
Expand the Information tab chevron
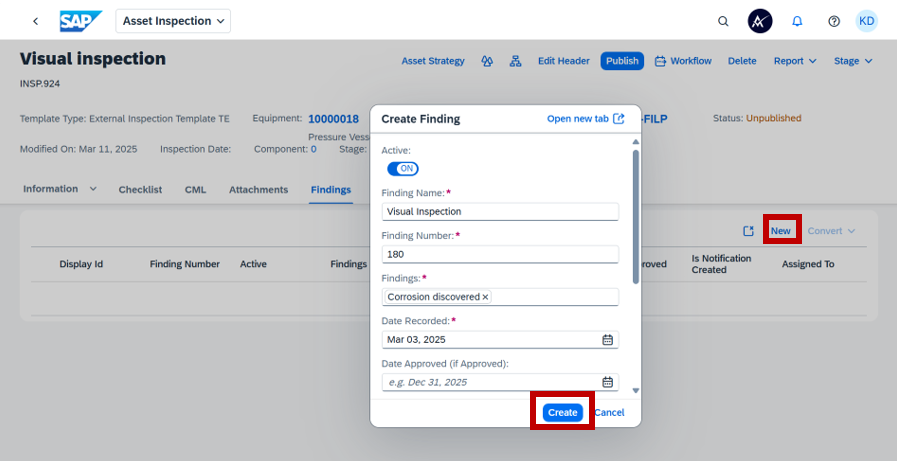(93, 189)
